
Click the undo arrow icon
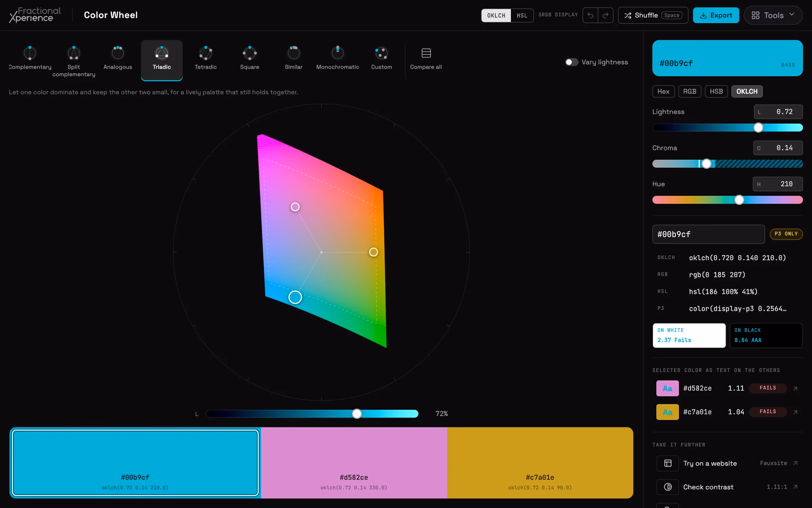pos(590,15)
